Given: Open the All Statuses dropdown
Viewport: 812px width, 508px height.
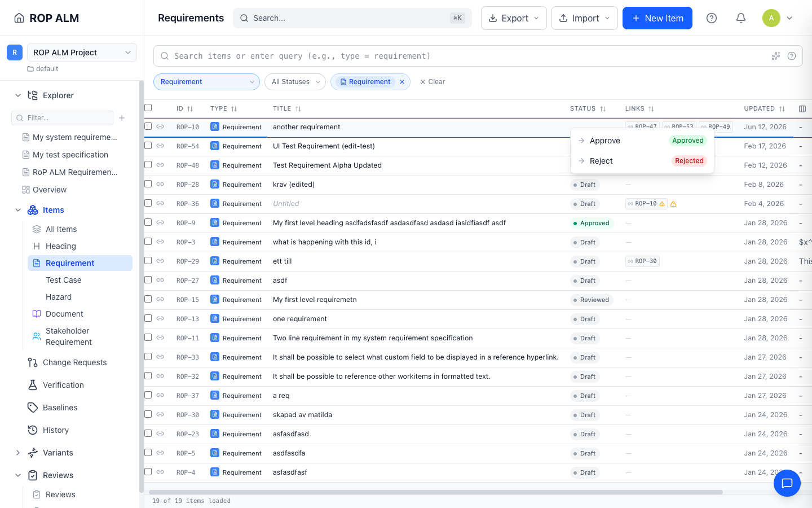Looking at the screenshot, I should coord(295,82).
